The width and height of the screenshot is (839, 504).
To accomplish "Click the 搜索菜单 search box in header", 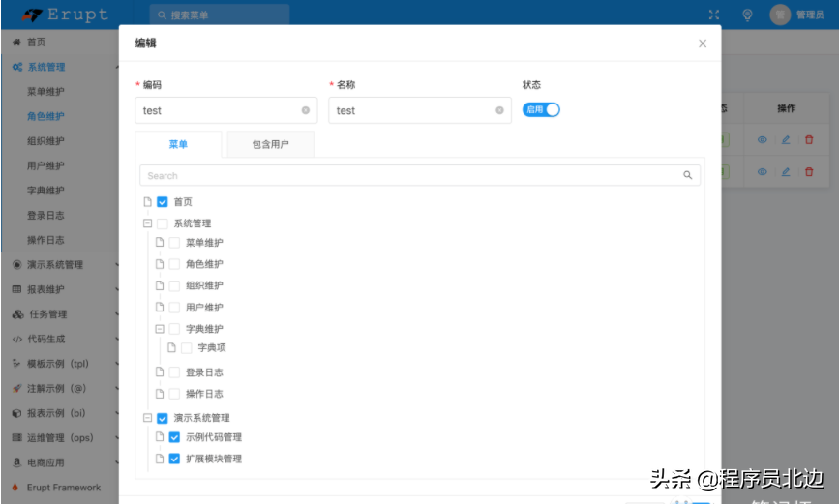I will coord(220,15).
